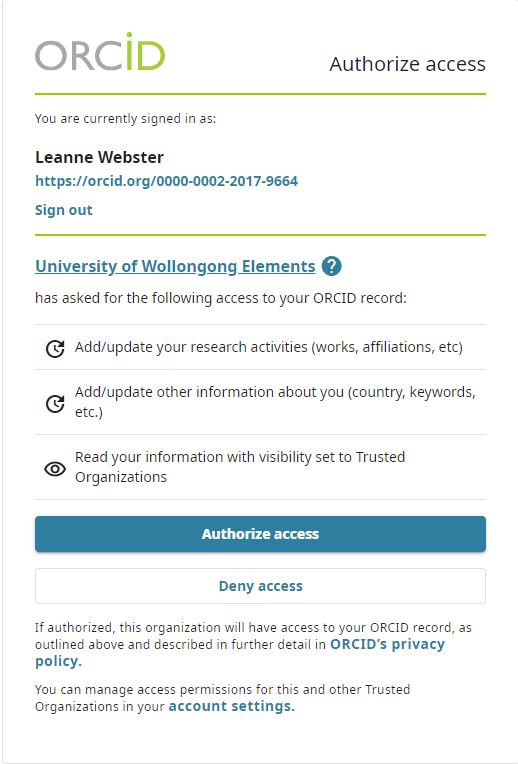Select the Add/update research activities permission row
The image size is (518, 764).
coord(260,347)
